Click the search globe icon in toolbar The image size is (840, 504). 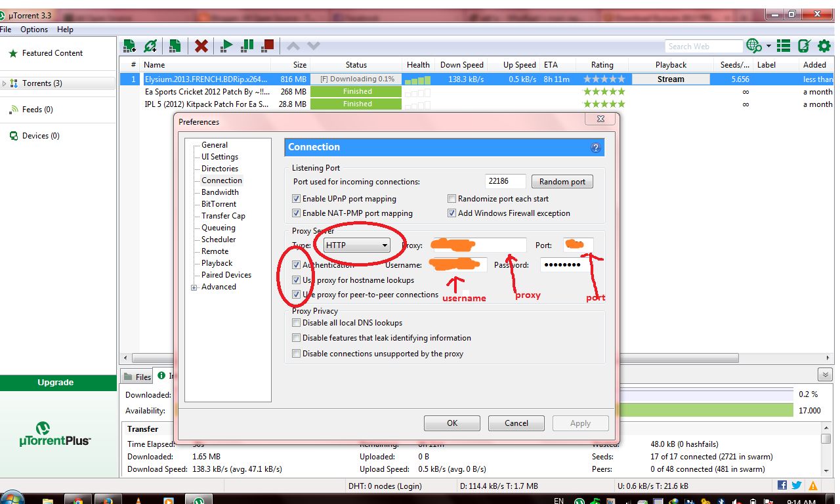pos(754,46)
